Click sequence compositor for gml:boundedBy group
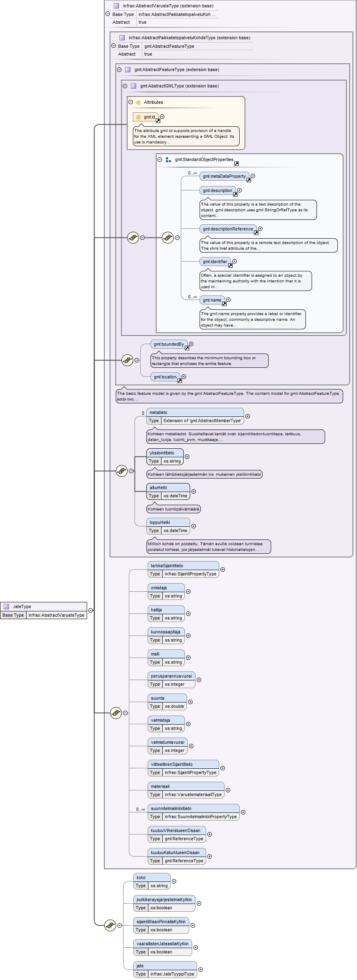The height and width of the screenshot is (980, 357). tap(127, 360)
